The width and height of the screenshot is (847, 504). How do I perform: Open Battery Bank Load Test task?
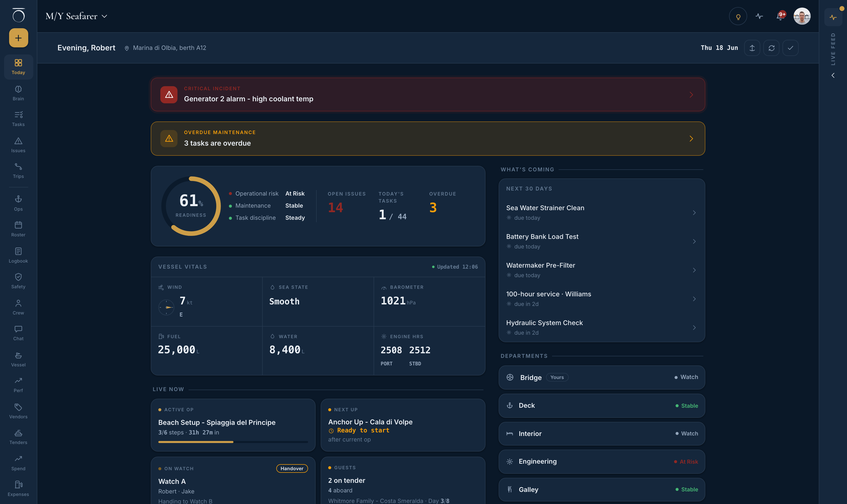coord(601,241)
